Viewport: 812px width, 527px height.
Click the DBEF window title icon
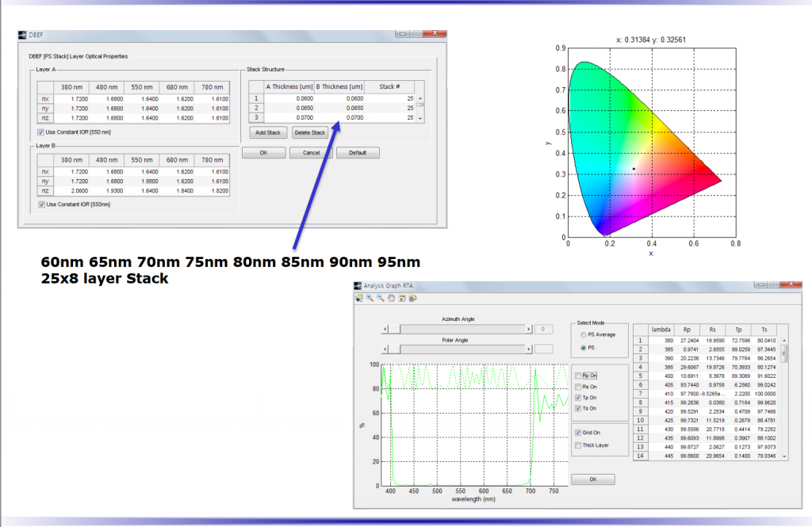click(21, 36)
